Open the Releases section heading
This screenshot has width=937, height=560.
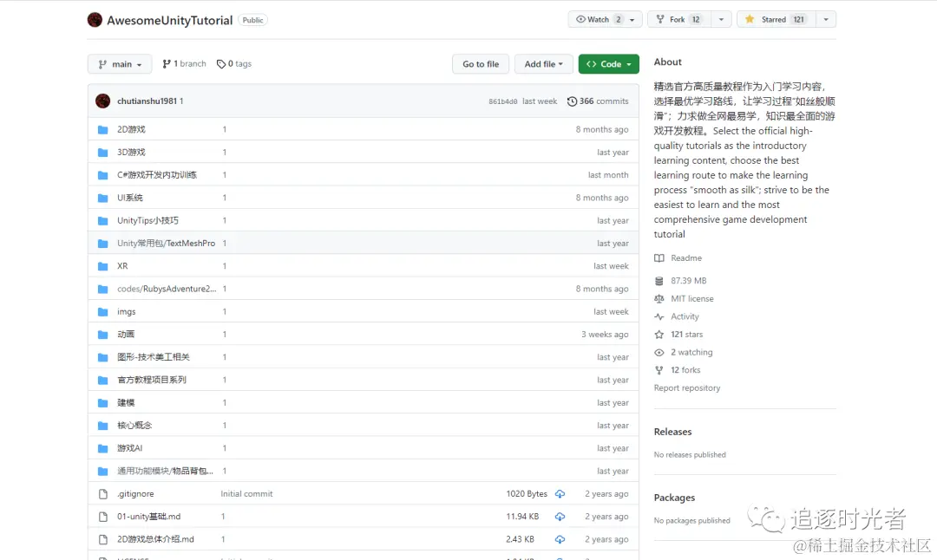[x=672, y=432]
